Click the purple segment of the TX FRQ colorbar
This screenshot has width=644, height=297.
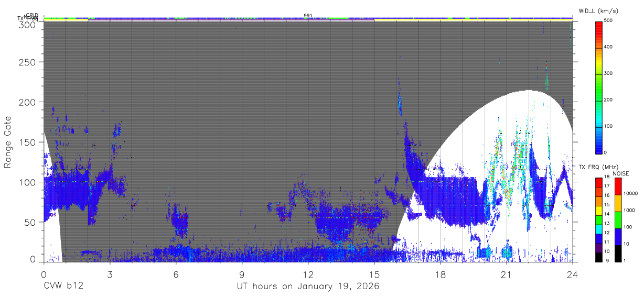coord(599,248)
